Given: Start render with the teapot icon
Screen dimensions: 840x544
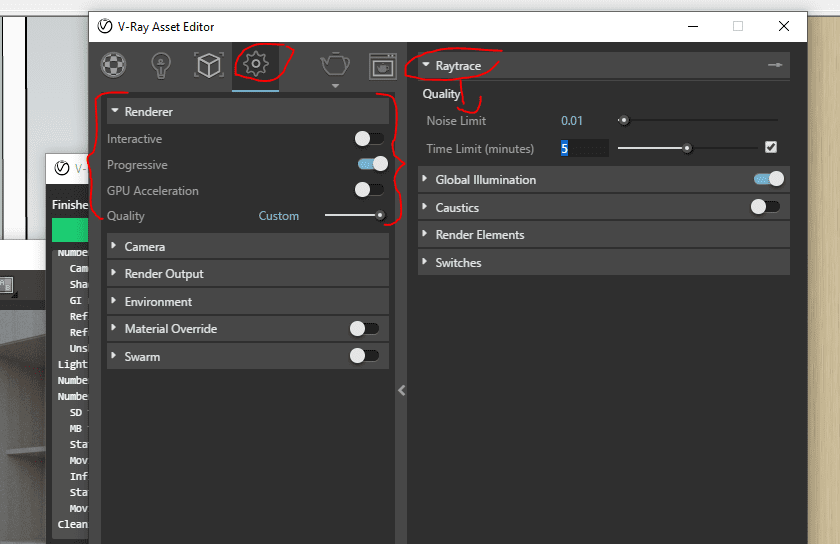Looking at the screenshot, I should point(335,64).
